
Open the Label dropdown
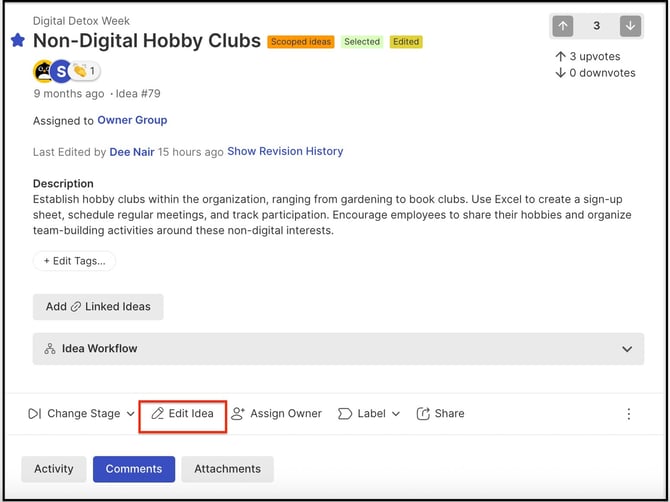369,414
